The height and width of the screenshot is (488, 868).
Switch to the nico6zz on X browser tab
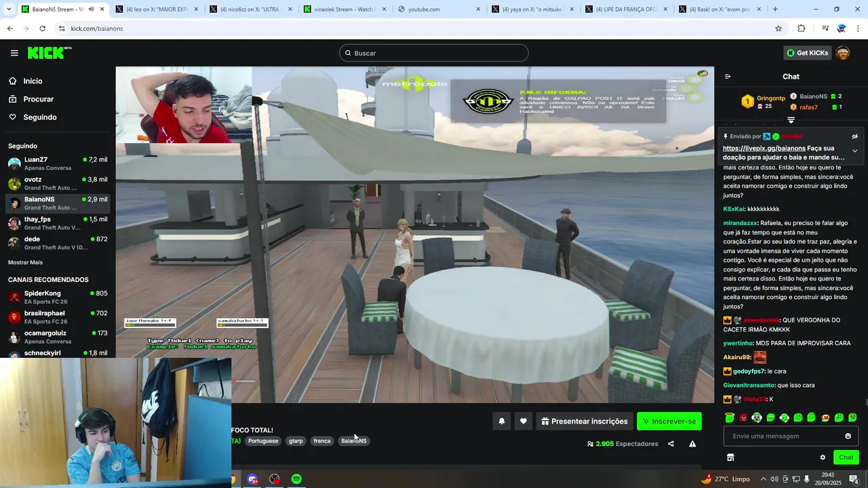pyautogui.click(x=250, y=9)
